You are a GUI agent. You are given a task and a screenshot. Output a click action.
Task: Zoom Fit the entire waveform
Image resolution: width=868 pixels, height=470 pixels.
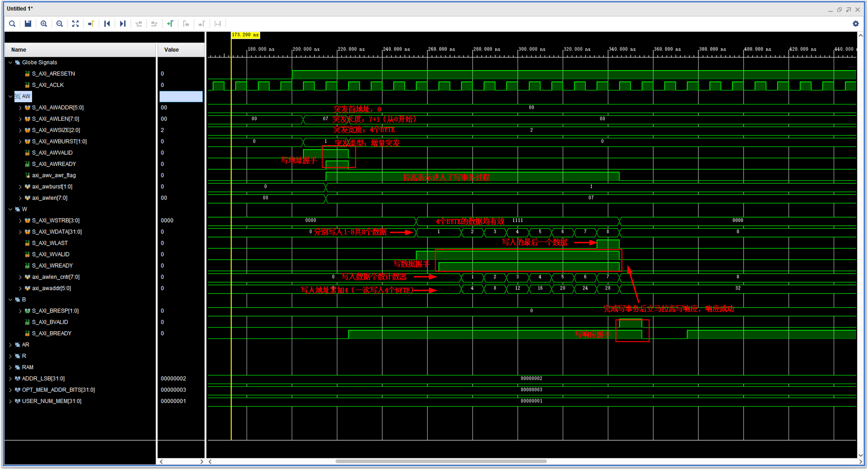75,24
